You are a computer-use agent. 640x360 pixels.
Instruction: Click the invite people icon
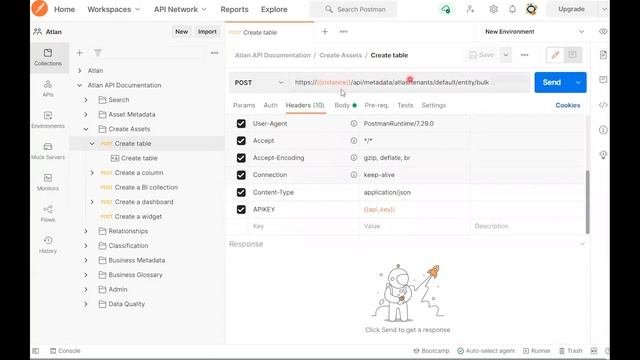470,9
